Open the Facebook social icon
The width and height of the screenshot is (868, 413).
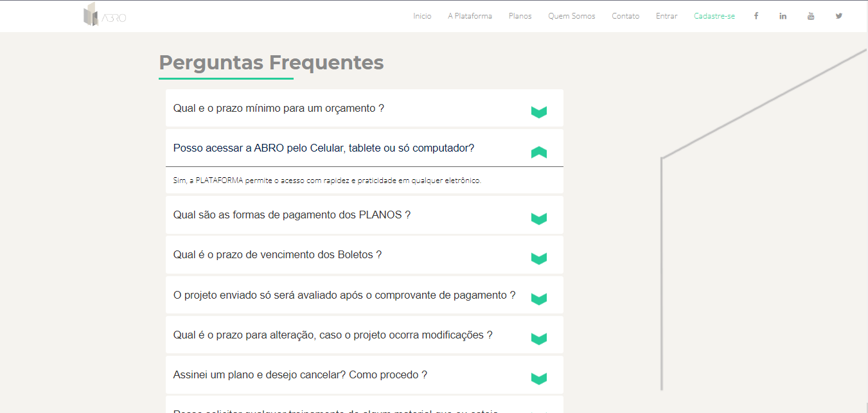click(x=756, y=16)
